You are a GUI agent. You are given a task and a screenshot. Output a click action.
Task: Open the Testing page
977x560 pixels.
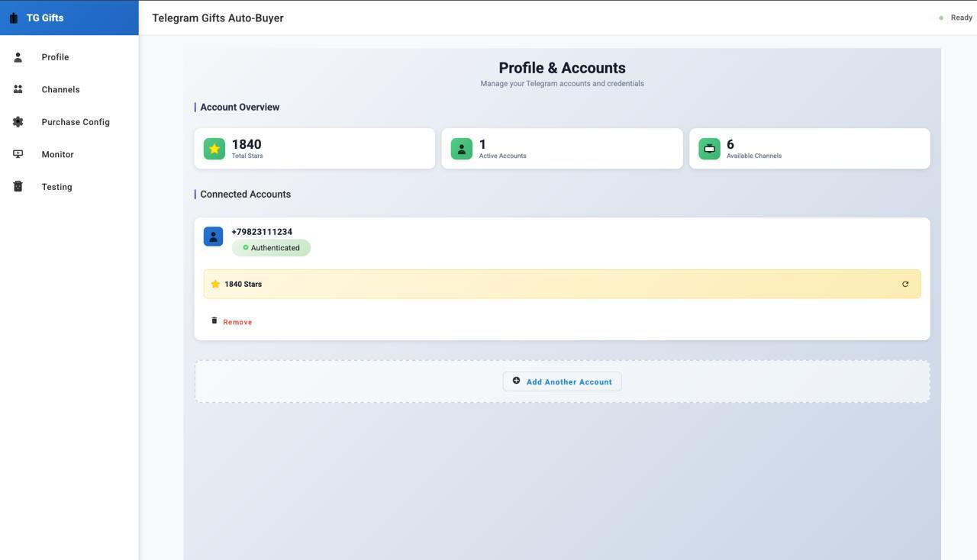click(69, 187)
